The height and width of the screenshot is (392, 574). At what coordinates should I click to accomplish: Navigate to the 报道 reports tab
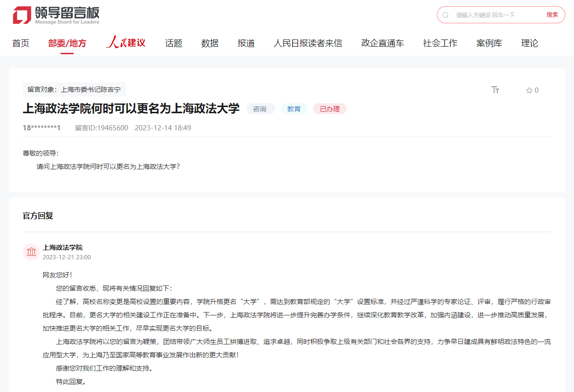coord(246,43)
